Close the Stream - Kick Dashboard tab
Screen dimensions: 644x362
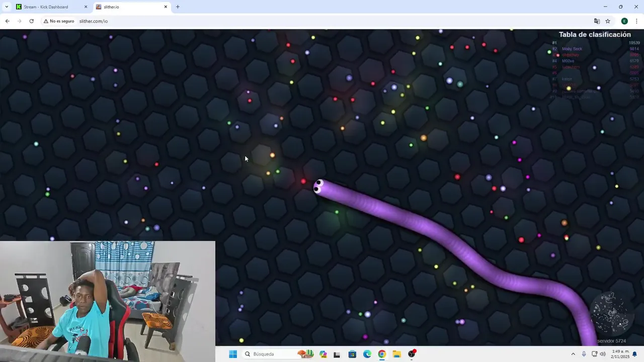[x=86, y=7]
